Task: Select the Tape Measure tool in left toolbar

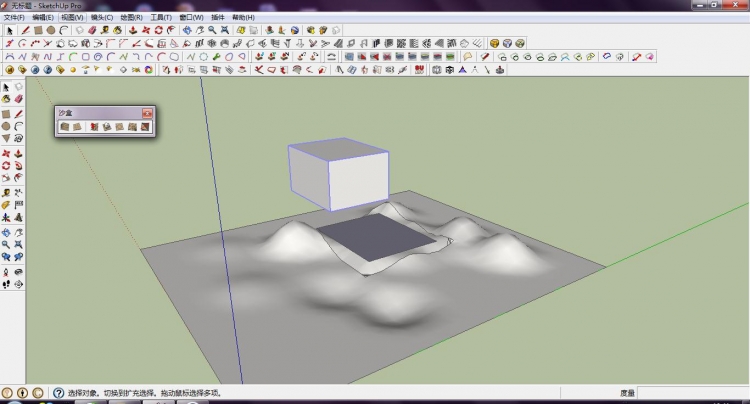Action: [x=6, y=193]
